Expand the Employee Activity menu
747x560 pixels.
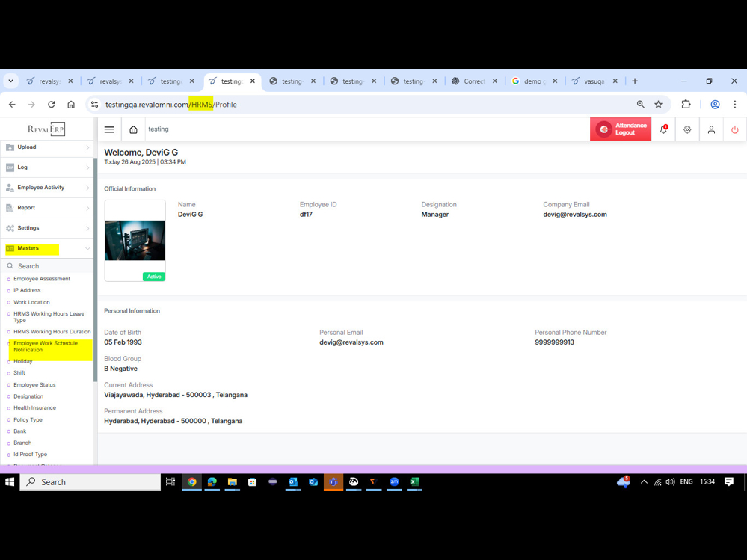tap(46, 188)
